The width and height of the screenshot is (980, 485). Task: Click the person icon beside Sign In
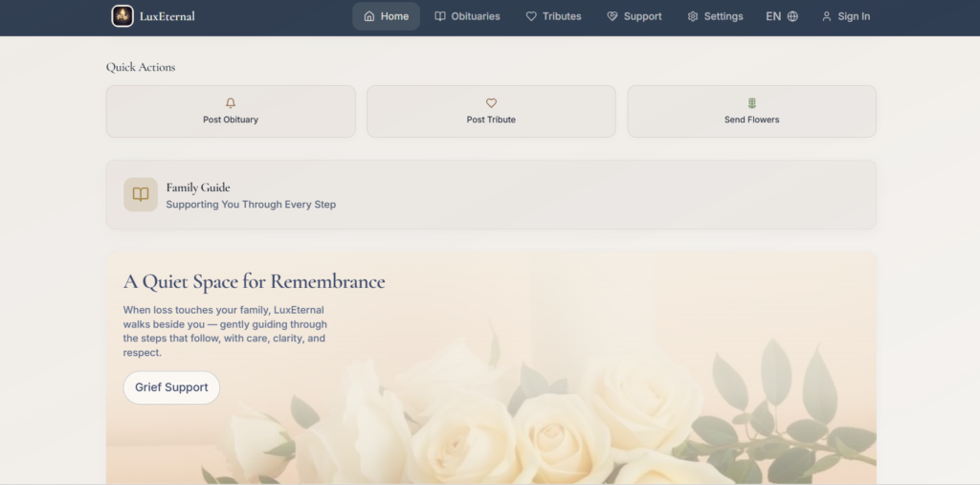826,16
